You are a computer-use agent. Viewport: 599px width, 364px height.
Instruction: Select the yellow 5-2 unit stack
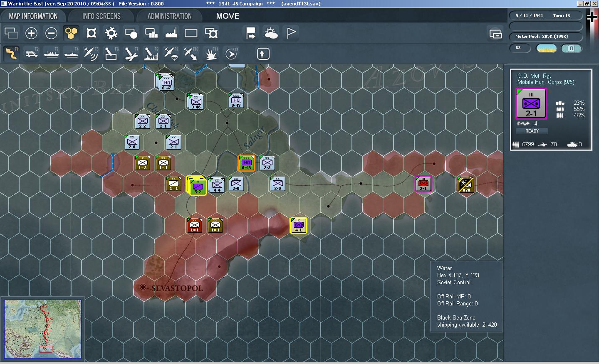click(196, 185)
